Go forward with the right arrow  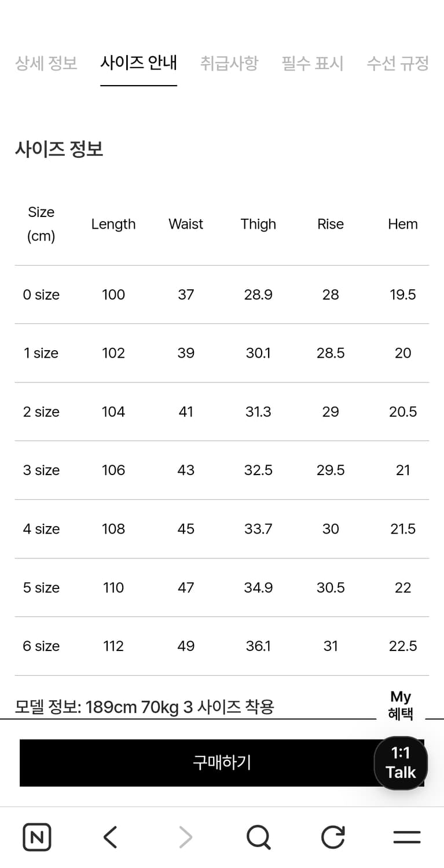point(185,837)
